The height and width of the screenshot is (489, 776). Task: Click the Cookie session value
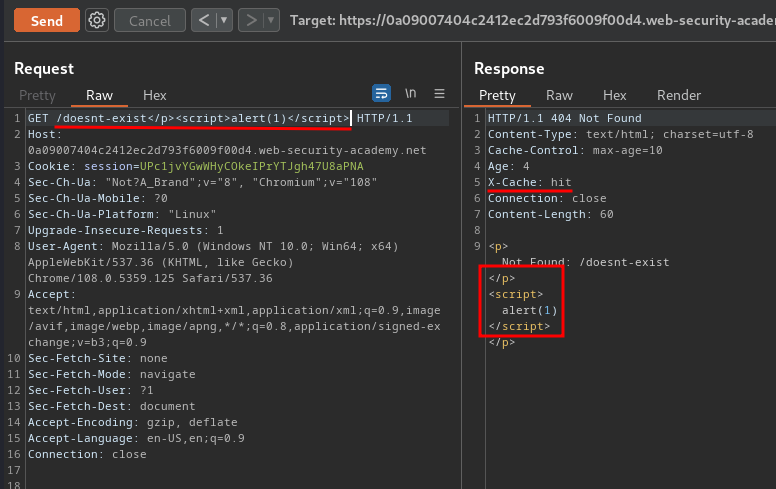click(251, 166)
